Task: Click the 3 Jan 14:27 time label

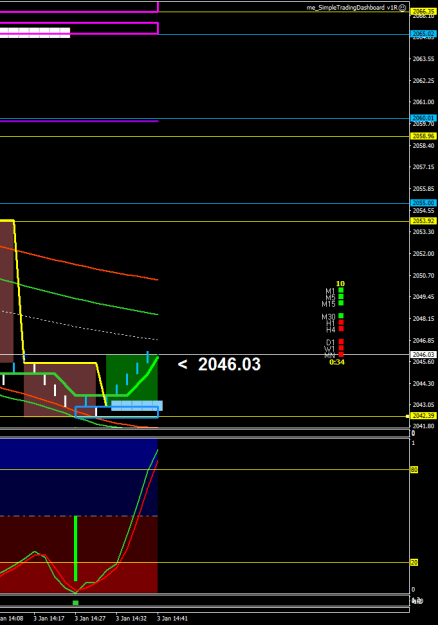Action: (x=90, y=619)
